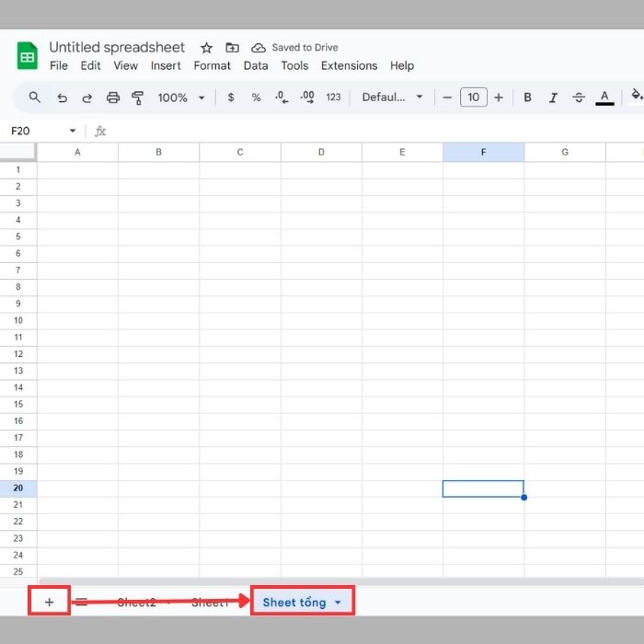Rename the Untitled spreadsheet title

(x=117, y=48)
